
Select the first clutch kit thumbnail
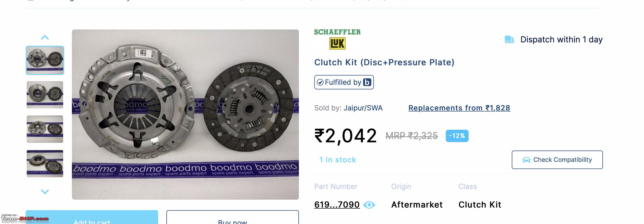click(45, 60)
